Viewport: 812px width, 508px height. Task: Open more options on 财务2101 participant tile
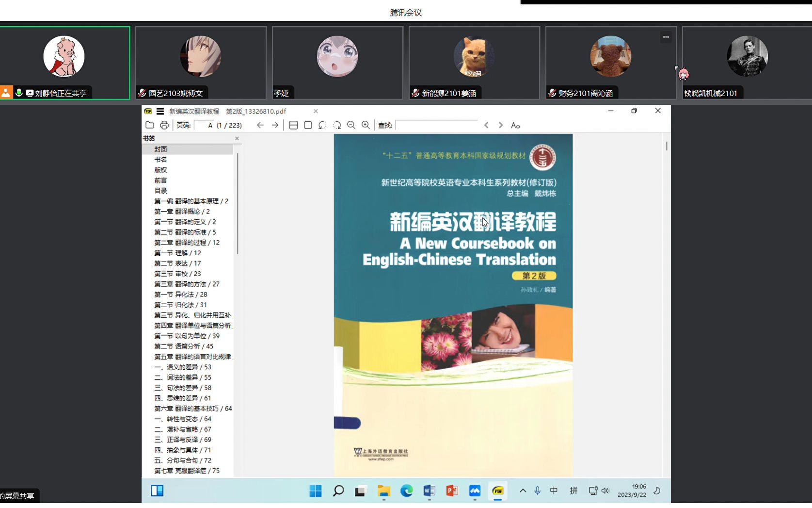(x=666, y=37)
